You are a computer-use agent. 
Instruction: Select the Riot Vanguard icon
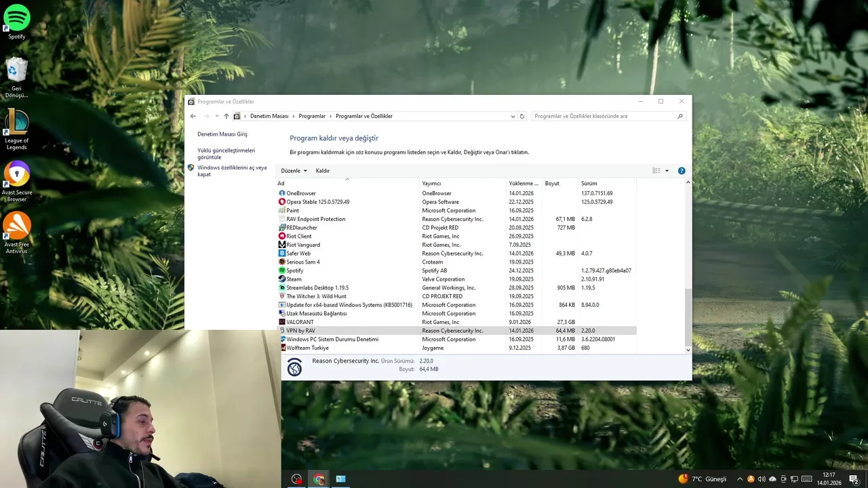tap(282, 245)
